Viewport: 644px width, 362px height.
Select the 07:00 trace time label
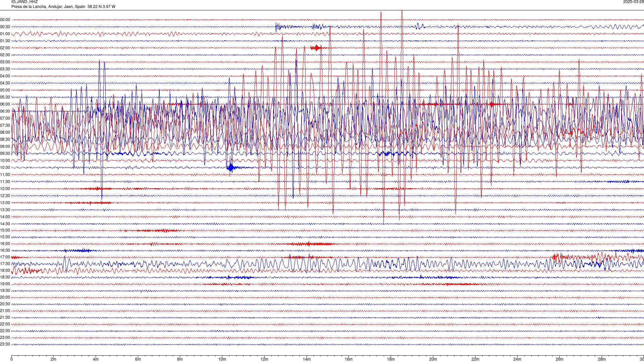pyautogui.click(x=5, y=118)
